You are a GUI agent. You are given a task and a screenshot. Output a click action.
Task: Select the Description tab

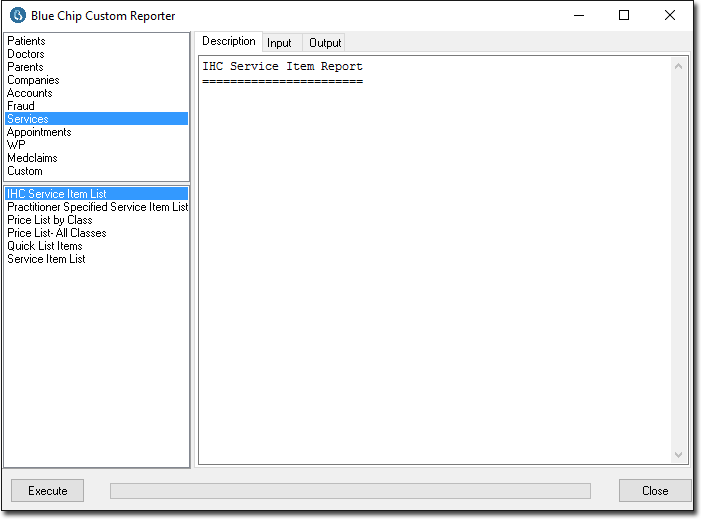tap(229, 42)
